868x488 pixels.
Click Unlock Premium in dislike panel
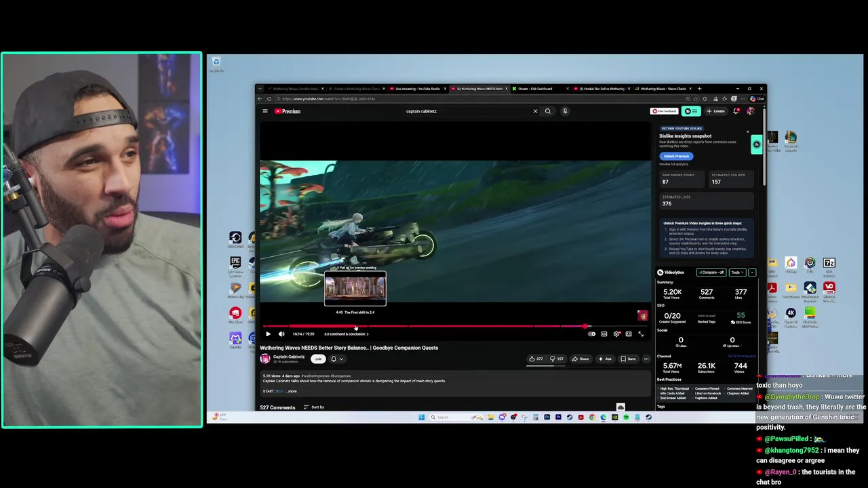[676, 156]
